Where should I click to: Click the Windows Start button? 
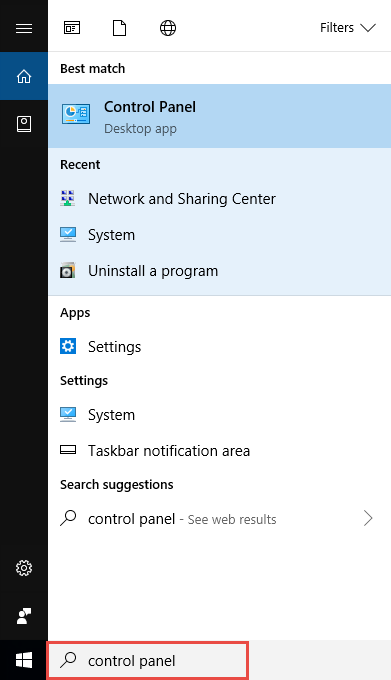[x=24, y=660]
